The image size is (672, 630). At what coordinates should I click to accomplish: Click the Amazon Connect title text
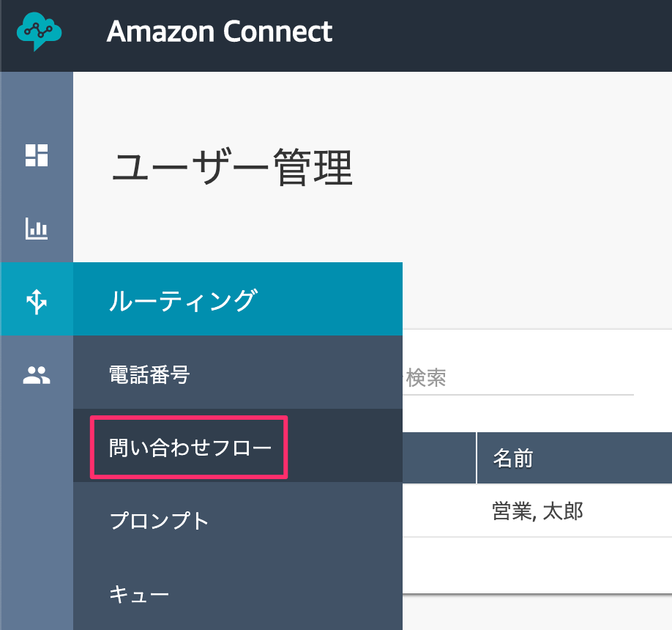click(x=220, y=31)
